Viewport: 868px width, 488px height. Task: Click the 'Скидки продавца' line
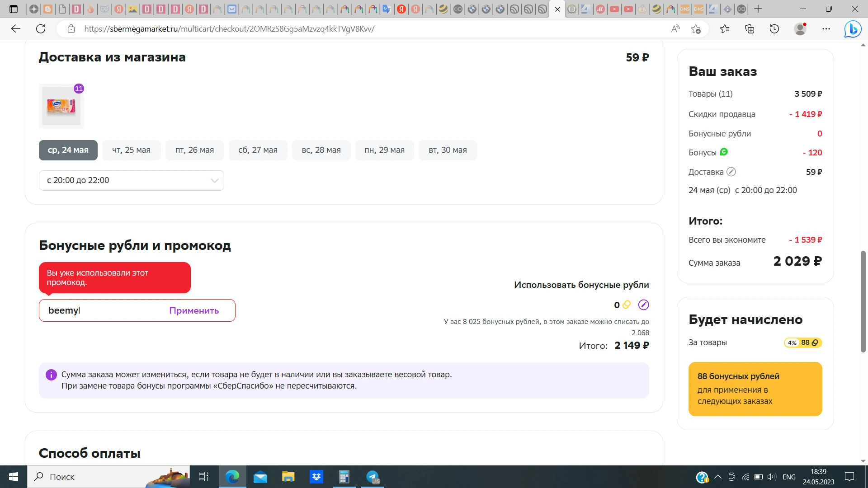[x=755, y=114]
